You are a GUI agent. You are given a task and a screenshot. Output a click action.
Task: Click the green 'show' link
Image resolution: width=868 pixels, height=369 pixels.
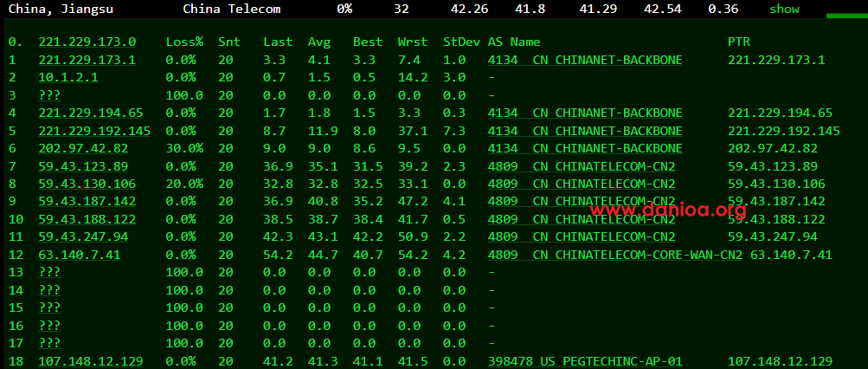pos(784,10)
